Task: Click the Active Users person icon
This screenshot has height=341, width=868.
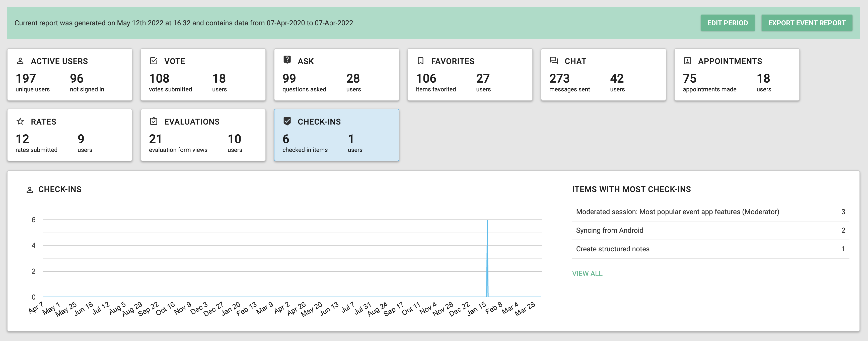Action: pos(20,61)
